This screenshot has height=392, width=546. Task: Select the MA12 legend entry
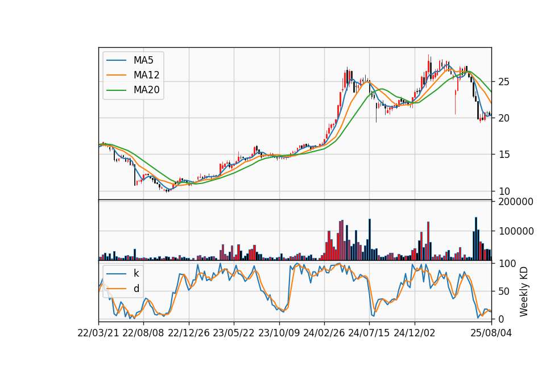[133, 75]
